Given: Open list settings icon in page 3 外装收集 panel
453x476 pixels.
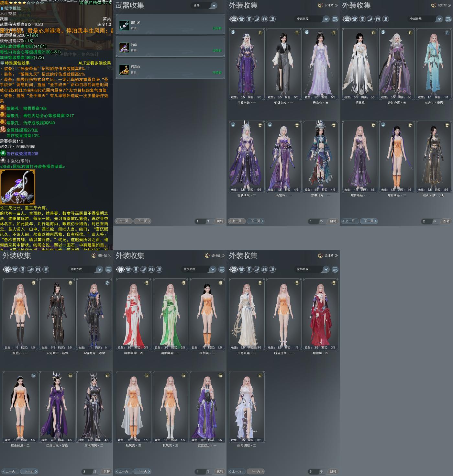Looking at the screenshot, I should point(109,269).
